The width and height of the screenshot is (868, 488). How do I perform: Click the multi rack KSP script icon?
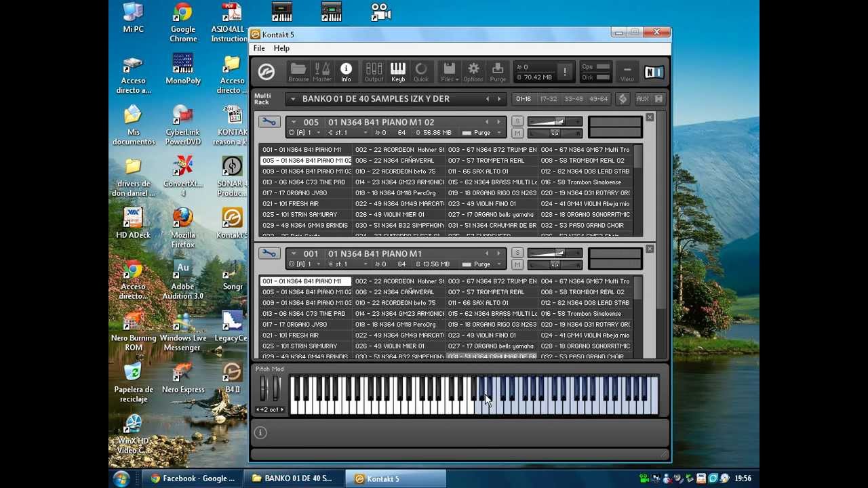pyautogui.click(x=623, y=99)
